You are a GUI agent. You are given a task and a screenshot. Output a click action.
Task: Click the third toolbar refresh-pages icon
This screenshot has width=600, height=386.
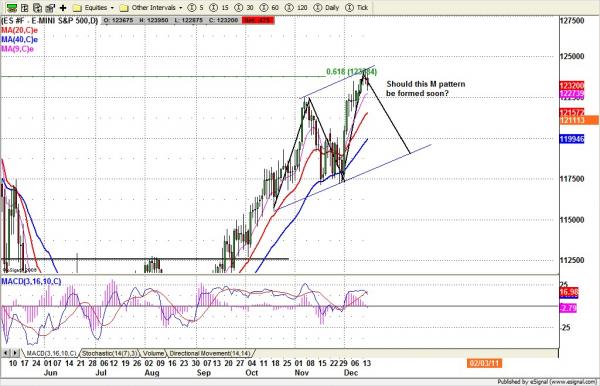point(37,8)
